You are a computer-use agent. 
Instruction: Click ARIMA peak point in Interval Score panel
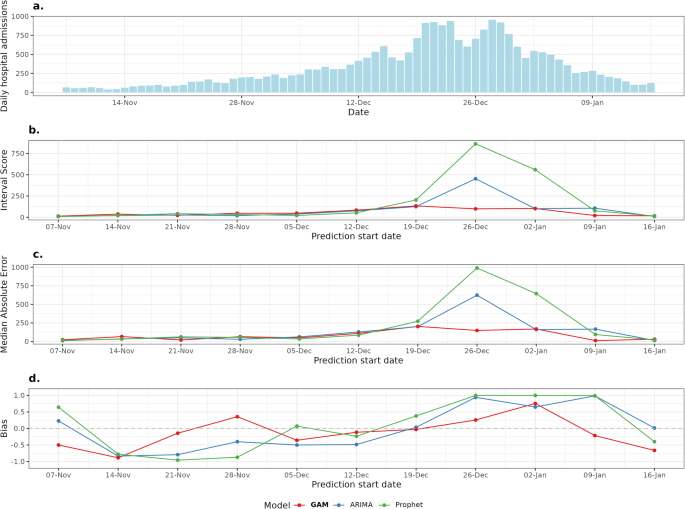[x=475, y=179]
